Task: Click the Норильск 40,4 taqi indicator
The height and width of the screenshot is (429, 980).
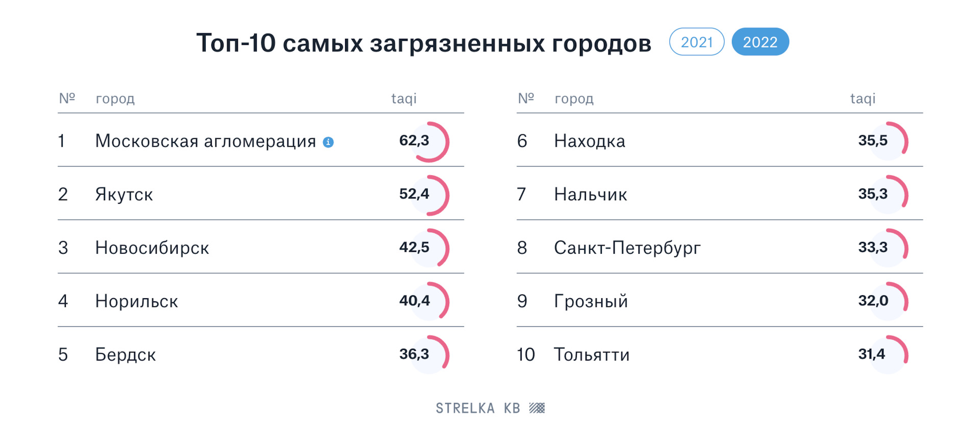Action: (429, 301)
